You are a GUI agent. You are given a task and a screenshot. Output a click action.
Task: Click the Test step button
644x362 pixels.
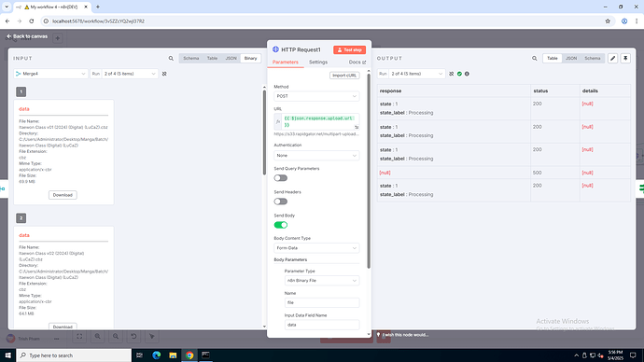click(x=349, y=49)
